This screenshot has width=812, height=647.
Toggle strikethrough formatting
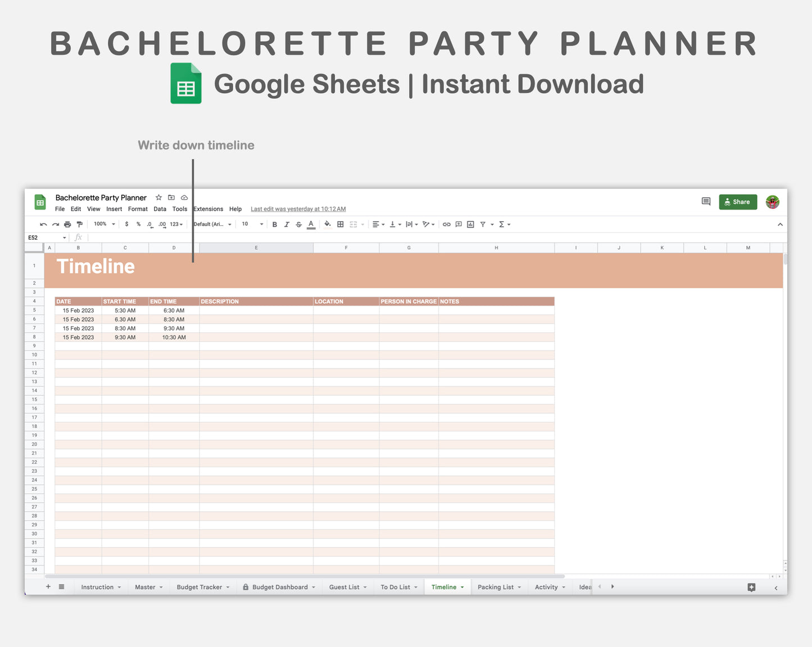298,224
